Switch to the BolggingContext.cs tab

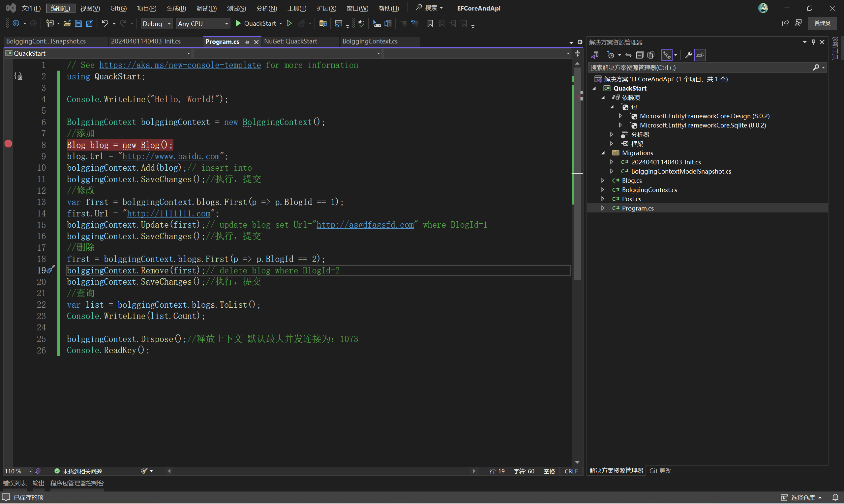[370, 42]
